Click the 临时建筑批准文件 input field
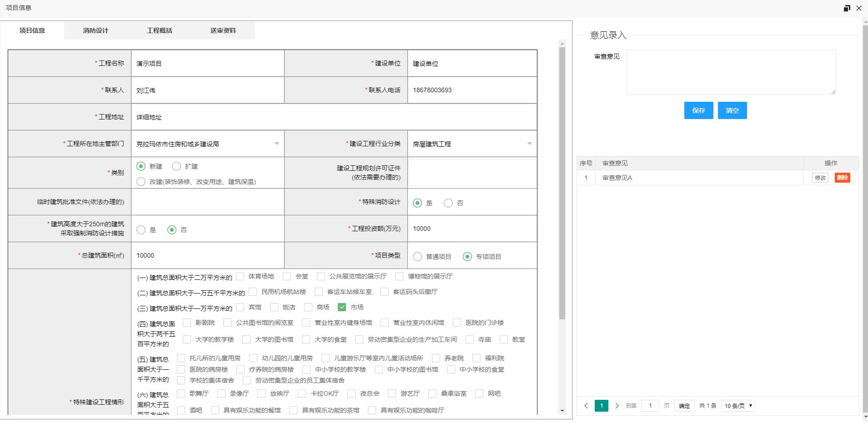Viewport: 868px width, 423px height. tap(208, 202)
